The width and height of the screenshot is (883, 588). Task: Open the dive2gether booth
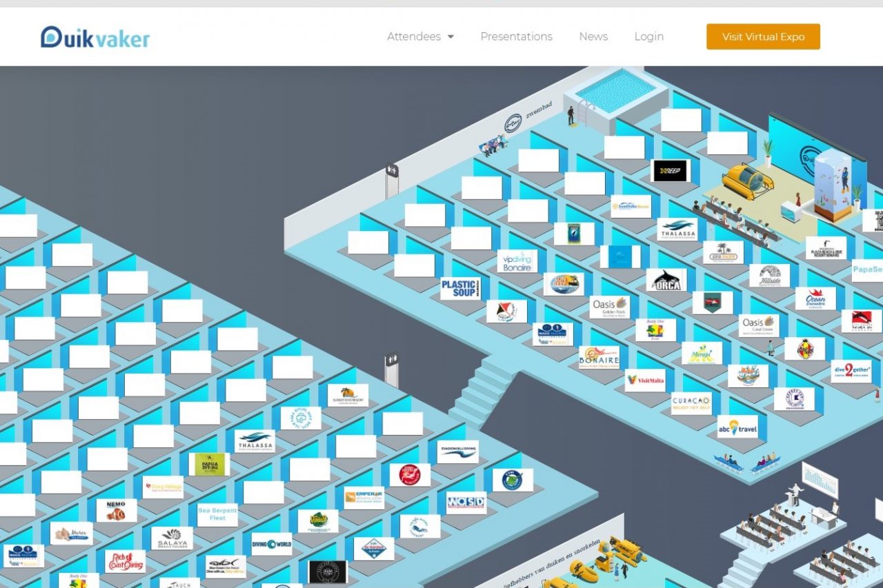point(851,371)
